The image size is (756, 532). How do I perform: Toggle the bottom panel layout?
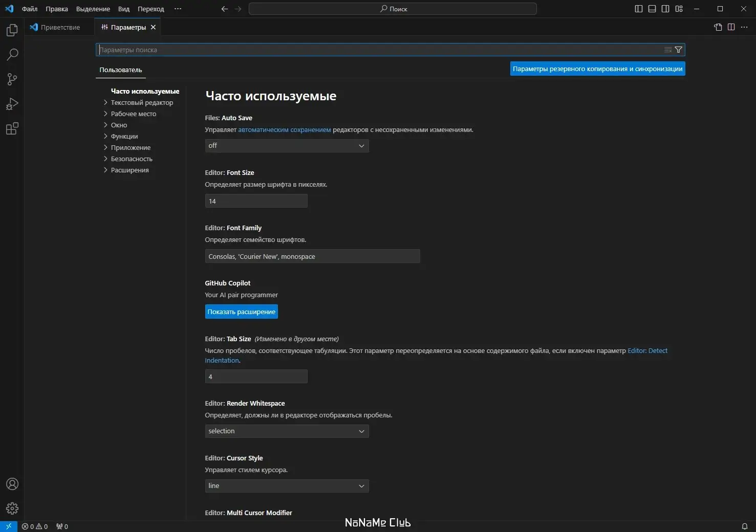click(x=652, y=9)
